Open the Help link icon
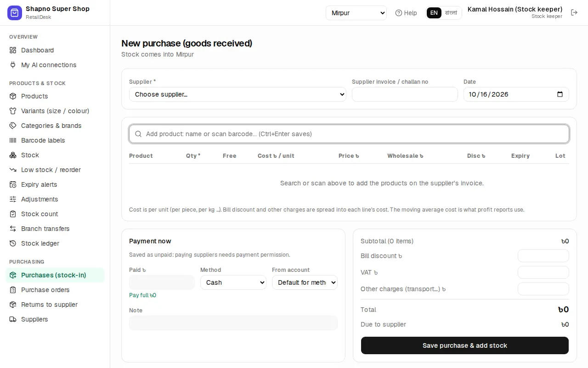Viewport: 588px width, 368px height. (x=399, y=13)
